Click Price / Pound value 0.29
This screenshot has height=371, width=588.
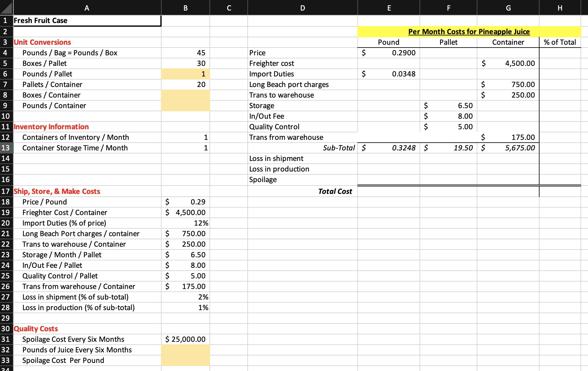click(x=186, y=202)
